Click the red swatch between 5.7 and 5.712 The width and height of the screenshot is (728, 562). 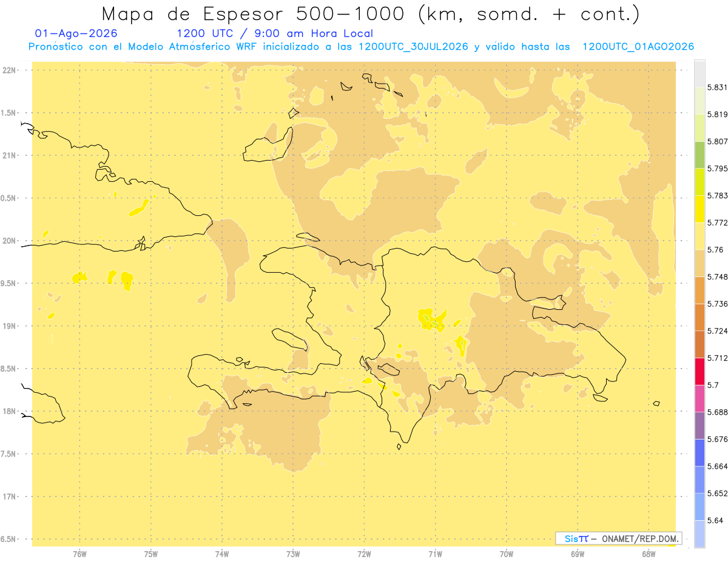(x=699, y=372)
